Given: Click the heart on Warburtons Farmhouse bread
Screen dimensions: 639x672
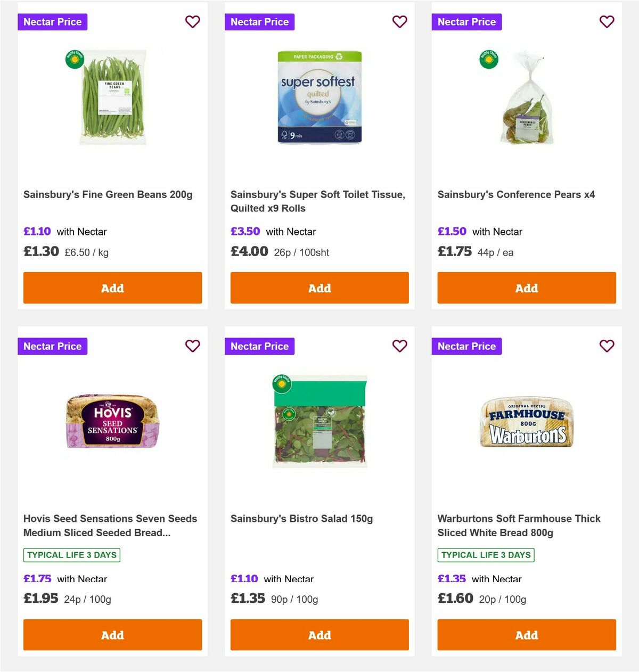Looking at the screenshot, I should [607, 346].
